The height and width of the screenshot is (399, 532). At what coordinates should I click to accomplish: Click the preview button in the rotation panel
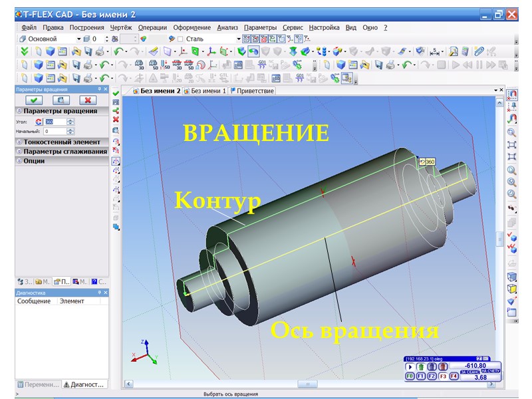[61, 100]
